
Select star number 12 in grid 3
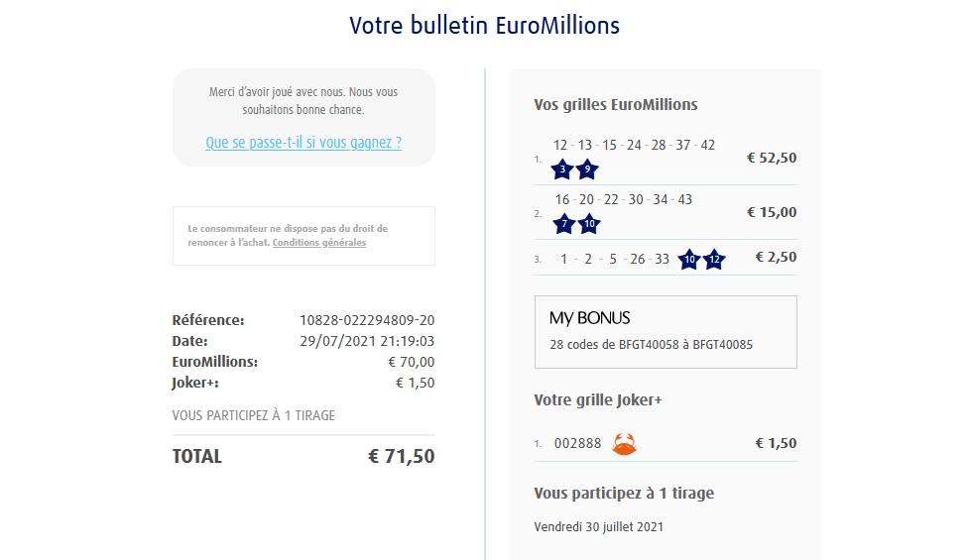714,260
